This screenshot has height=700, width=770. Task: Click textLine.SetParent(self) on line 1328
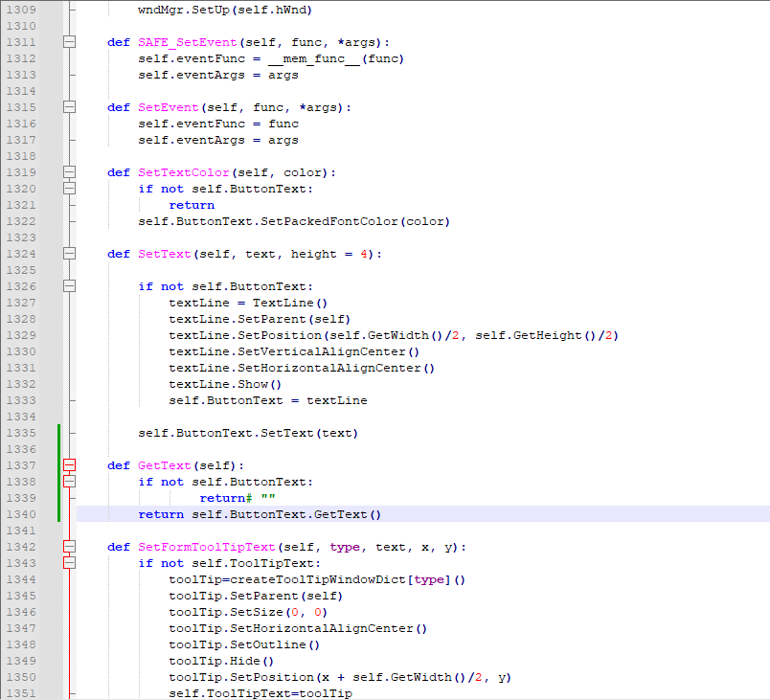(x=260, y=319)
